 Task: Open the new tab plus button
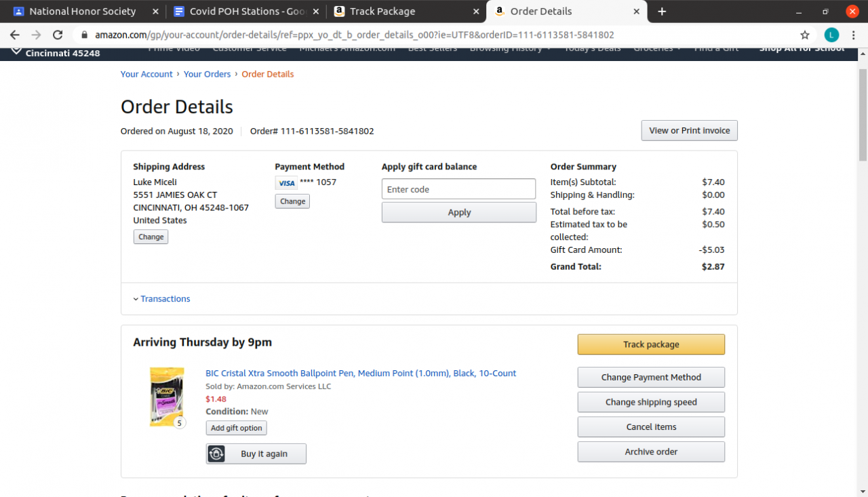pos(662,12)
